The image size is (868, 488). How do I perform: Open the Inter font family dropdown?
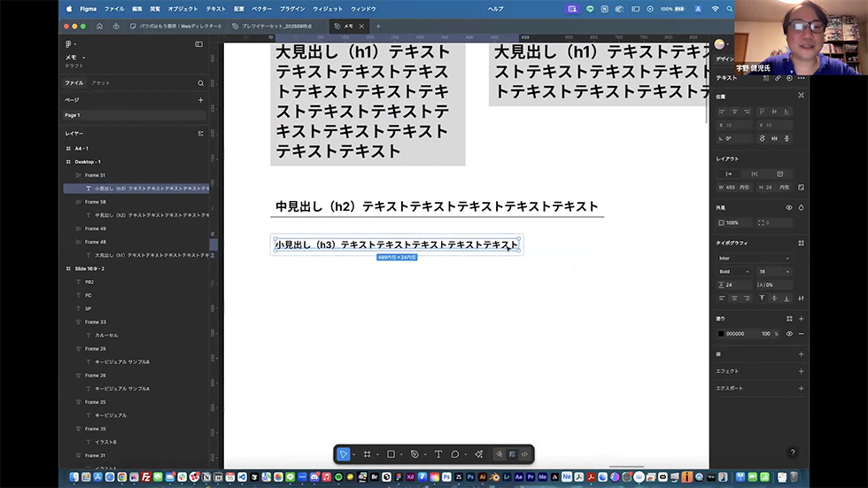point(754,259)
